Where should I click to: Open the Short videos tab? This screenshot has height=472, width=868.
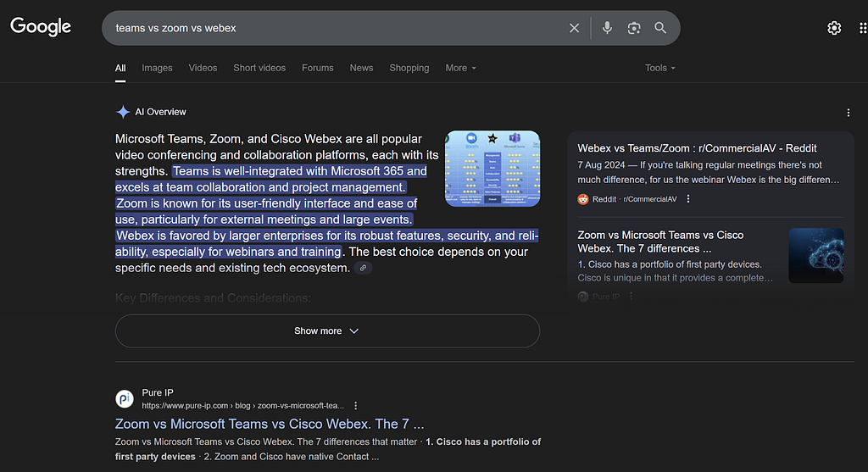coord(259,68)
